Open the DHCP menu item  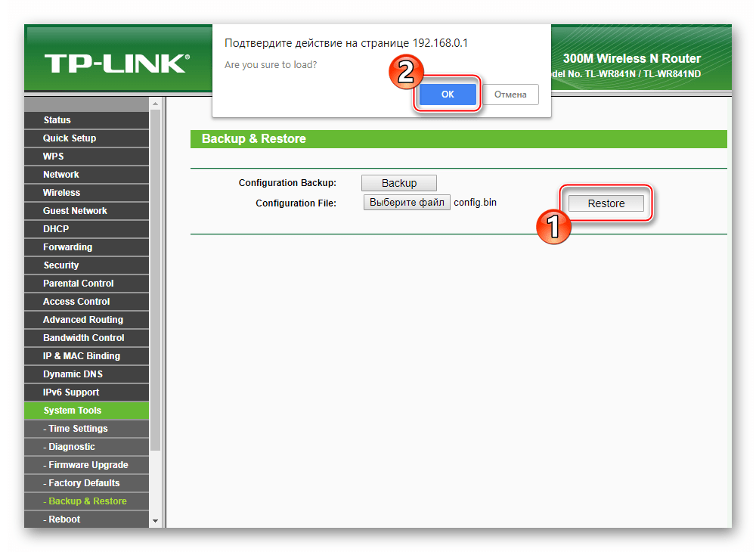(86, 229)
